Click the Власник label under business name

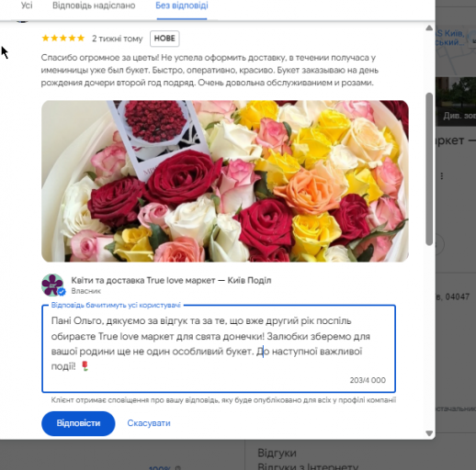tap(86, 291)
